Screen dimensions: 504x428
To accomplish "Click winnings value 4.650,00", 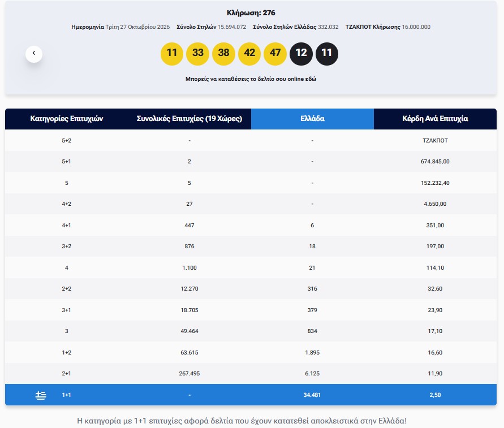I will [x=435, y=204].
